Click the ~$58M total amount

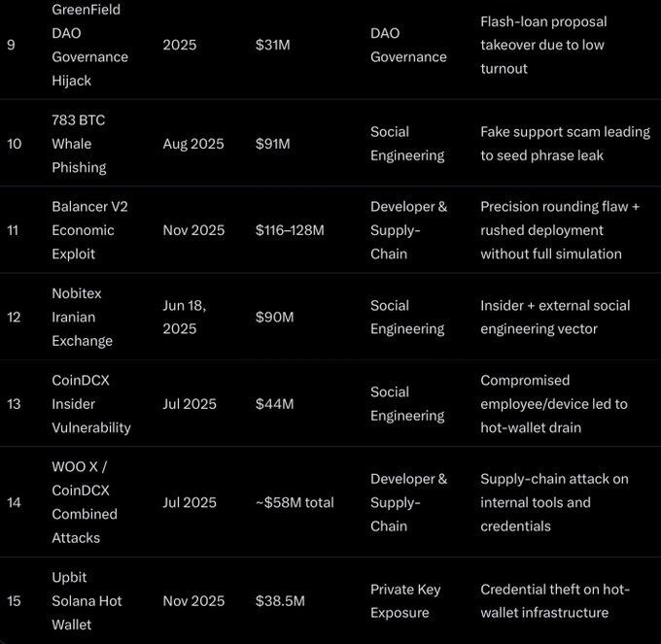click(295, 502)
